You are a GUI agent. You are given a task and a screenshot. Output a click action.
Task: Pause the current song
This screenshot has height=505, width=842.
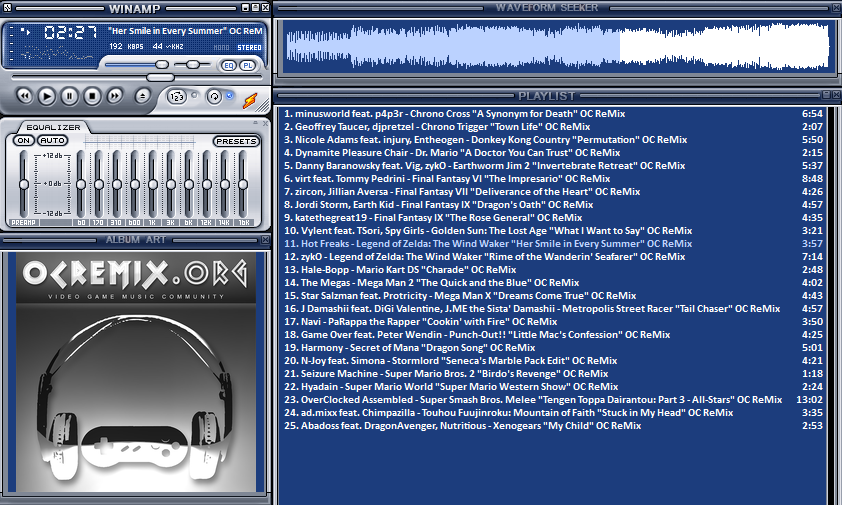tap(69, 96)
